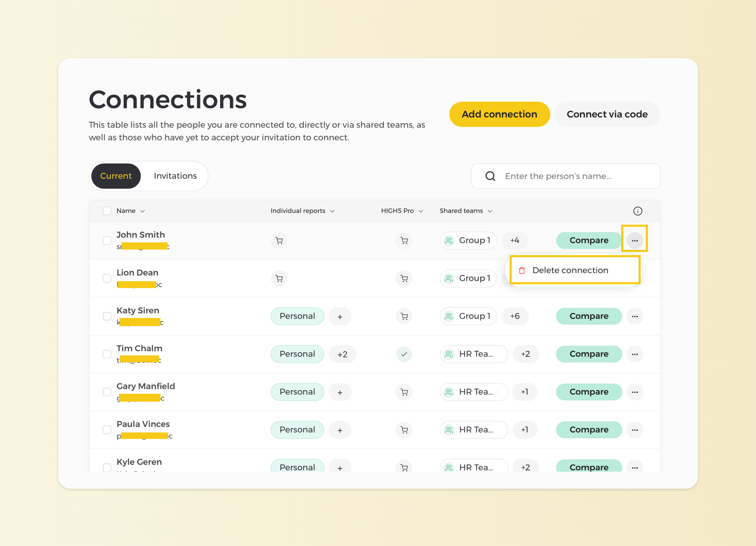Click John Smith's Individual reports cart icon

pos(279,240)
